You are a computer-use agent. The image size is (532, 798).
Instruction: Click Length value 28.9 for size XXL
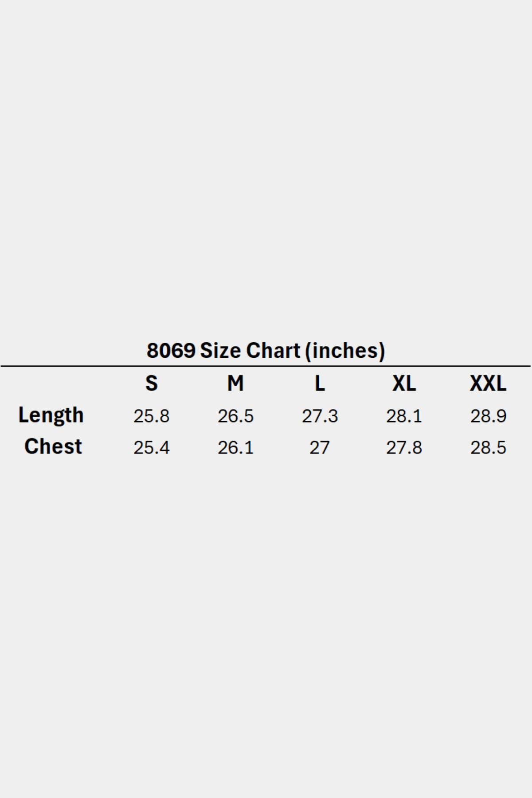pyautogui.click(x=488, y=416)
